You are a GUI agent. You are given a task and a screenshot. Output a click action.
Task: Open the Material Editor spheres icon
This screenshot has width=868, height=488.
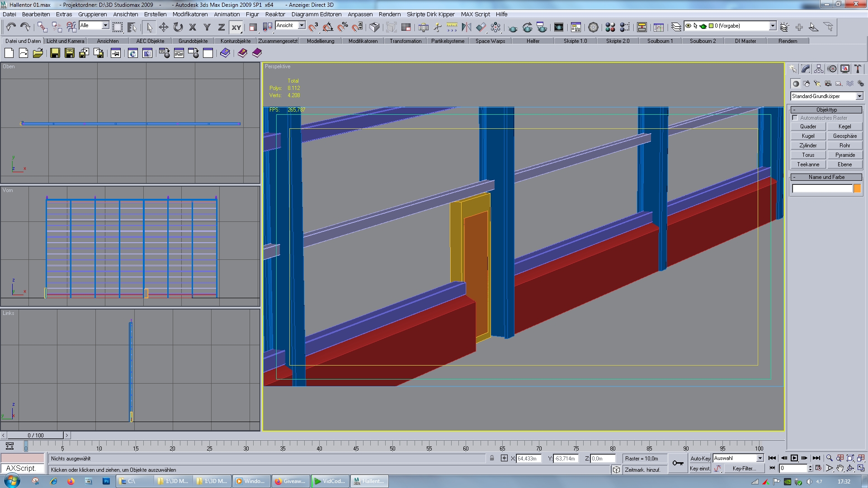[610, 27]
